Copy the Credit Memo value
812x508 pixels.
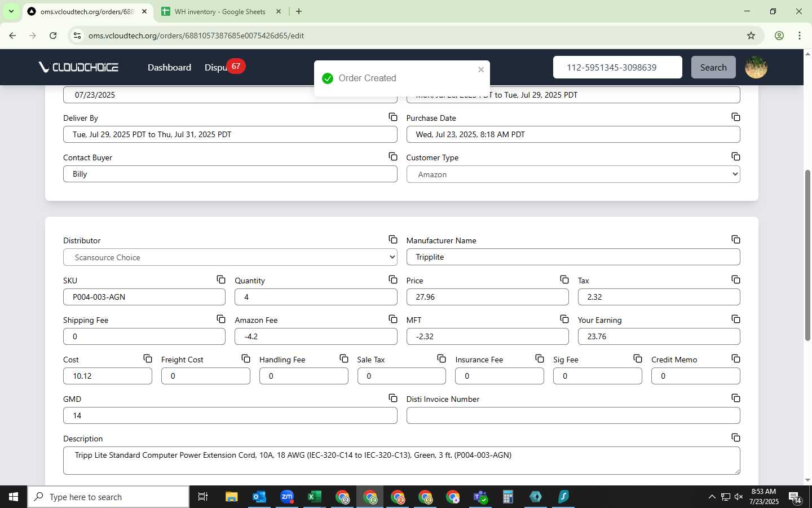coord(736,358)
